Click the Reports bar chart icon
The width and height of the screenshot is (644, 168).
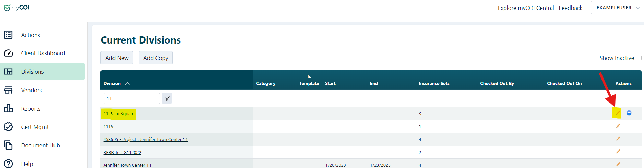[x=8, y=109]
